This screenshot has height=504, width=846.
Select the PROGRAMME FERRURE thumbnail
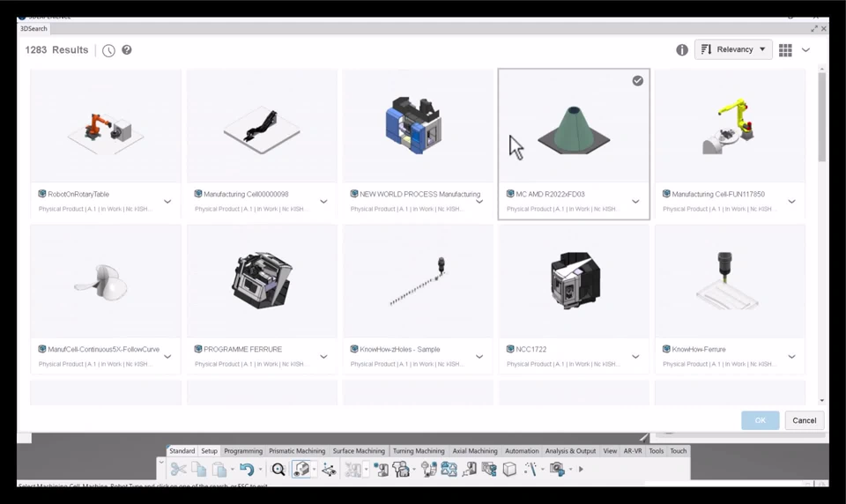click(262, 282)
